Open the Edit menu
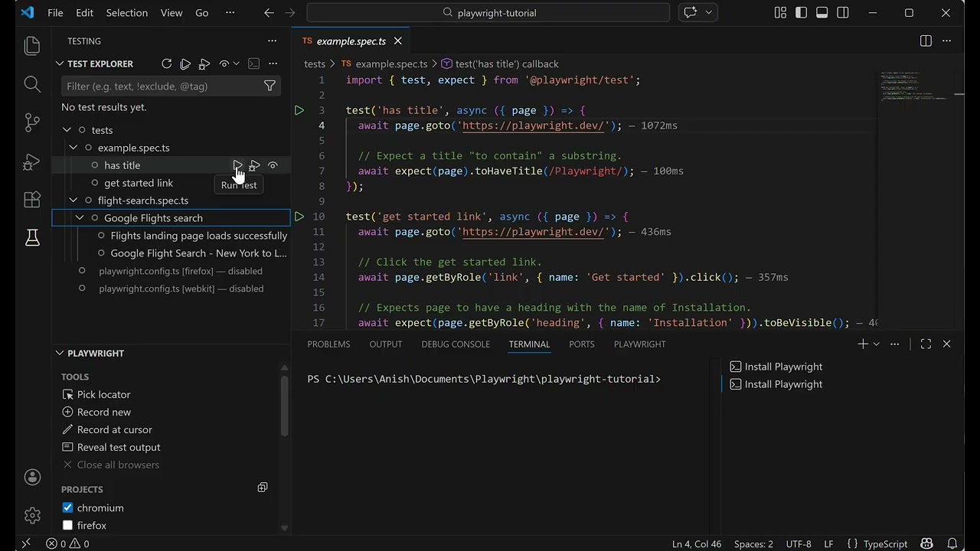The width and height of the screenshot is (980, 551). (x=85, y=13)
